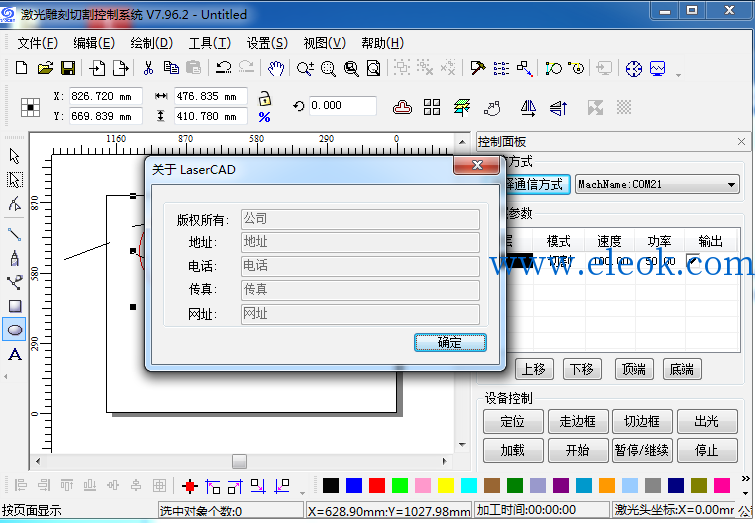Open the 设置(S) menu
Viewport: 755px width, 523px height.
tap(267, 43)
